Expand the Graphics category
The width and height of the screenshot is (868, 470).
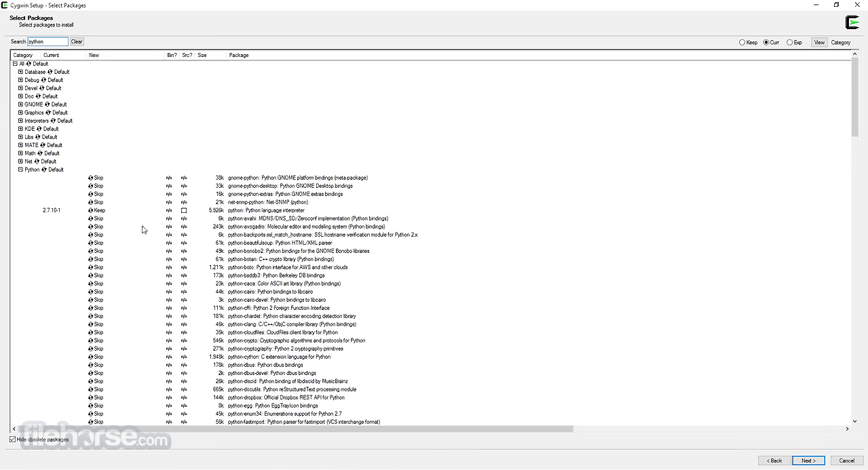[x=20, y=113]
